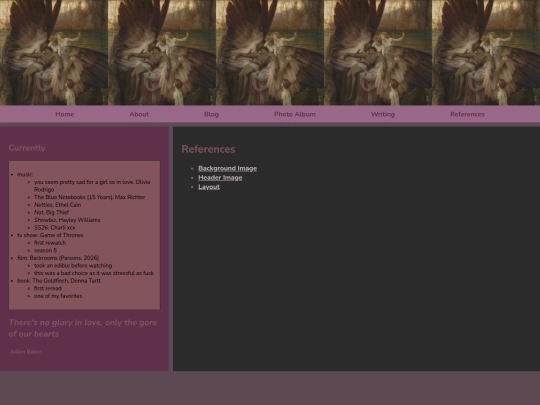The image size is (540, 405).
Task: Click the Olivia Rodrigo song entry
Action: coord(92,186)
